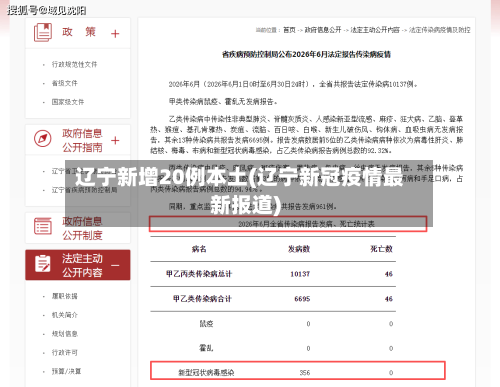The width and height of the screenshot is (500, 387).
Task: Open the 国家级文件 sidebar entry
Action: [x=68, y=102]
